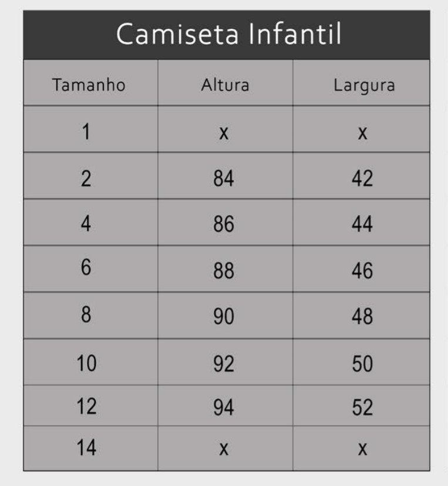Select the Altura column header
This screenshot has height=486, width=448.
pos(225,85)
